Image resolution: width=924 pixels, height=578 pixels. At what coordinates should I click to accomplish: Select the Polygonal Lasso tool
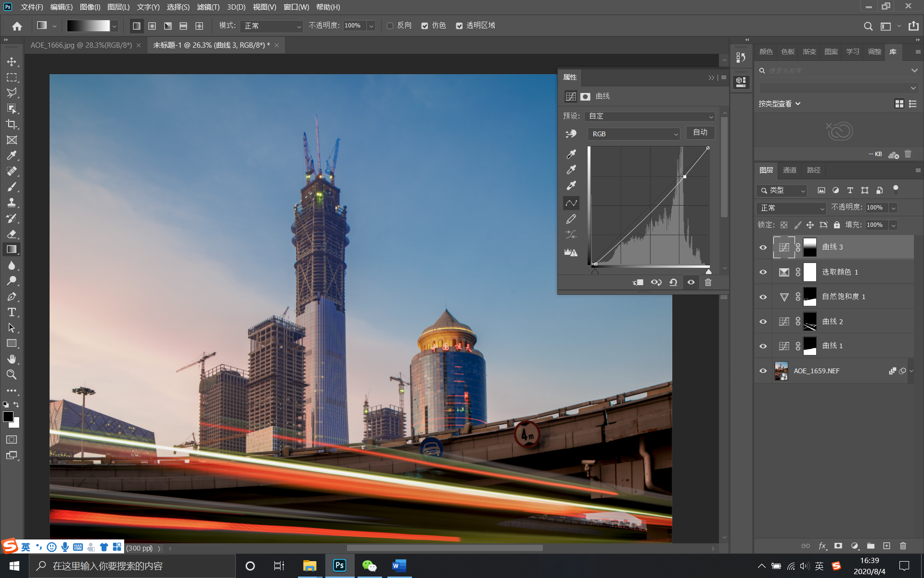(12, 92)
